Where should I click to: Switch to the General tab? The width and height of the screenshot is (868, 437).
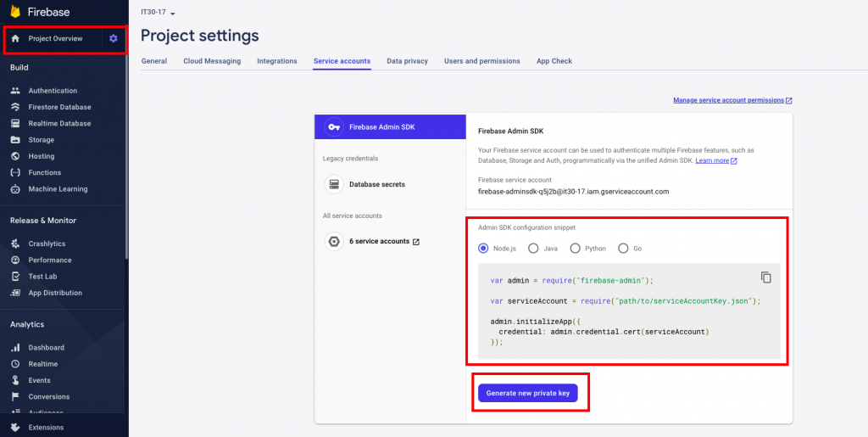coord(154,61)
